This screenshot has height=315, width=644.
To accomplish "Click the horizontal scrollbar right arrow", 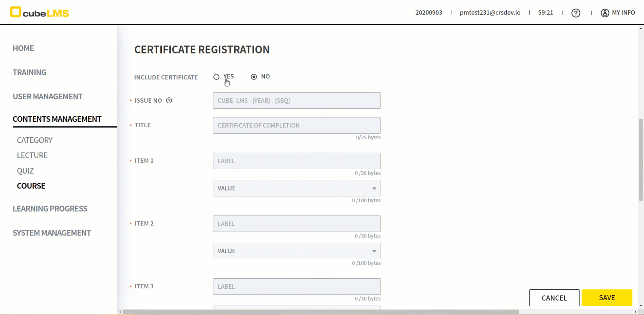I will point(635,312).
